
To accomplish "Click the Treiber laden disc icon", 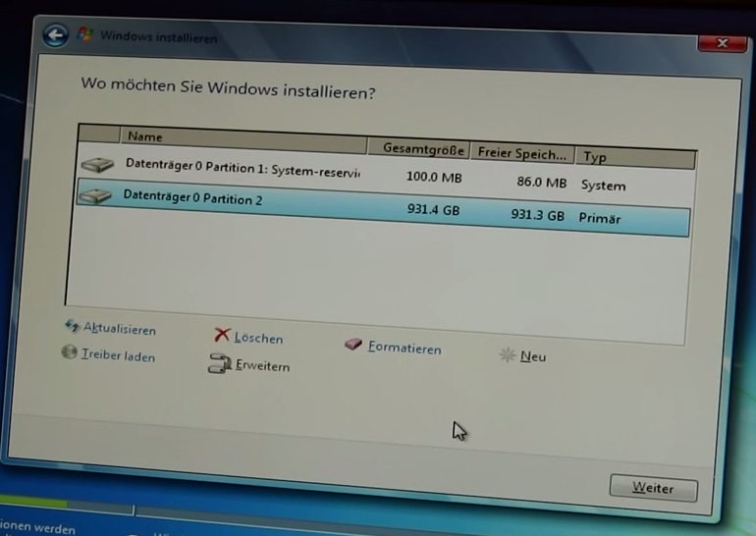I will point(69,351).
